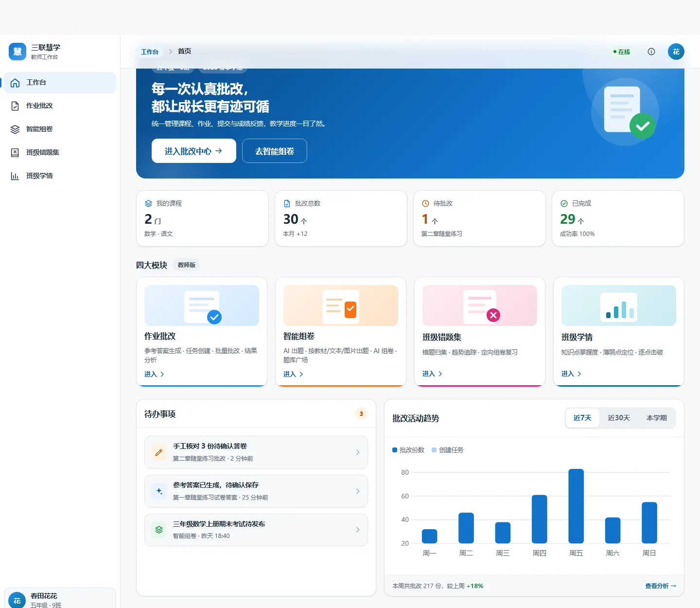Select the 近30天 tab
This screenshot has height=608, width=700.
click(619, 418)
